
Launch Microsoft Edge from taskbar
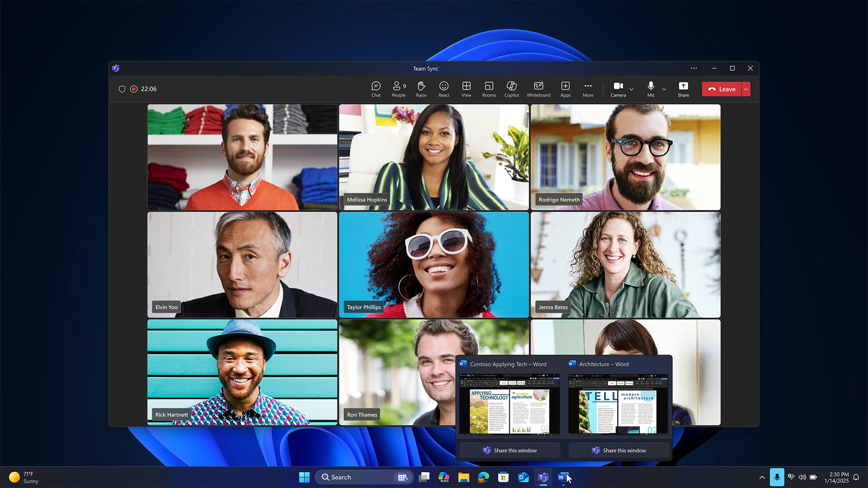click(x=484, y=477)
